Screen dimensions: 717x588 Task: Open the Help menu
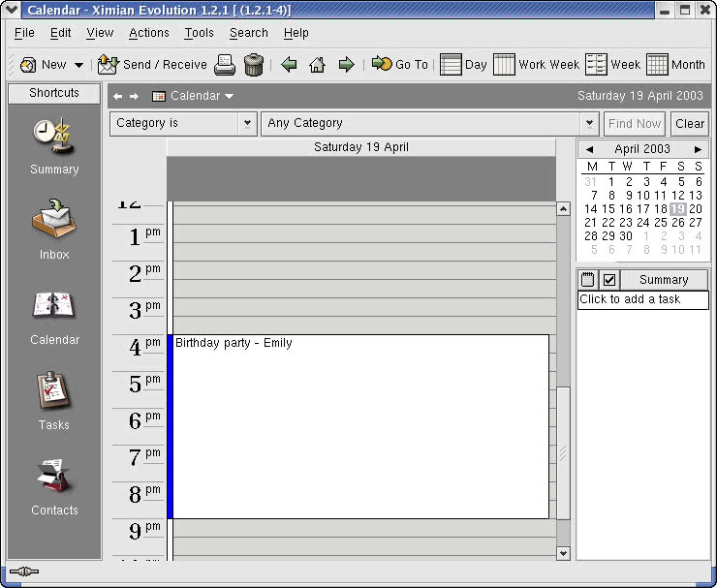(296, 33)
